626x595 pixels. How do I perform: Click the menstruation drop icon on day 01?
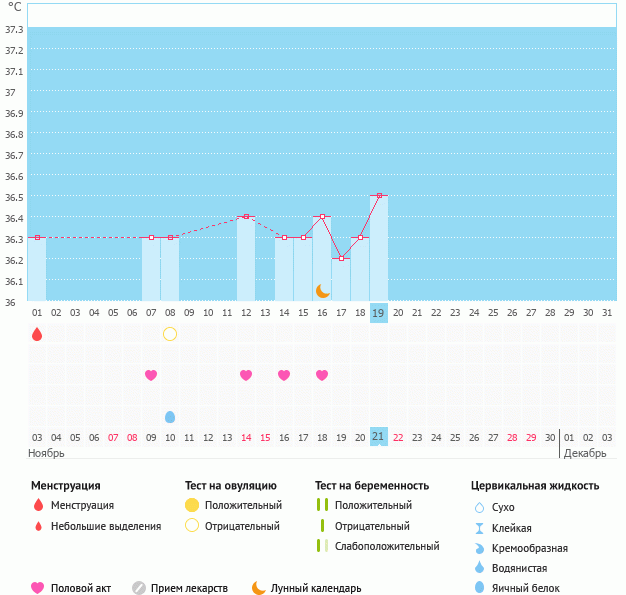tap(37, 334)
